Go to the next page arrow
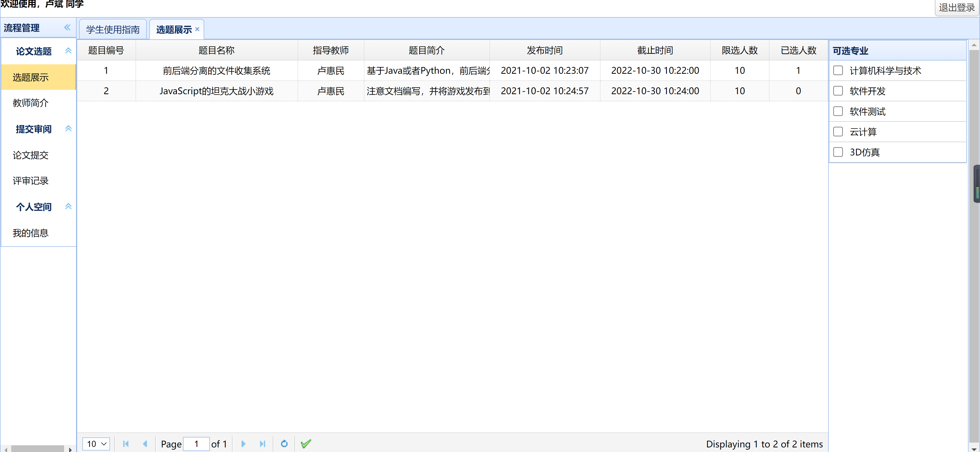 (243, 444)
